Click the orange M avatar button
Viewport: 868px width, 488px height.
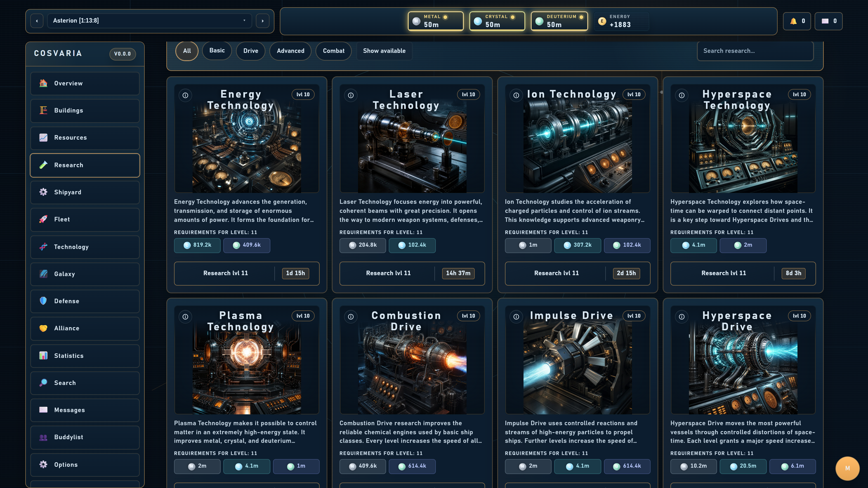click(x=847, y=468)
